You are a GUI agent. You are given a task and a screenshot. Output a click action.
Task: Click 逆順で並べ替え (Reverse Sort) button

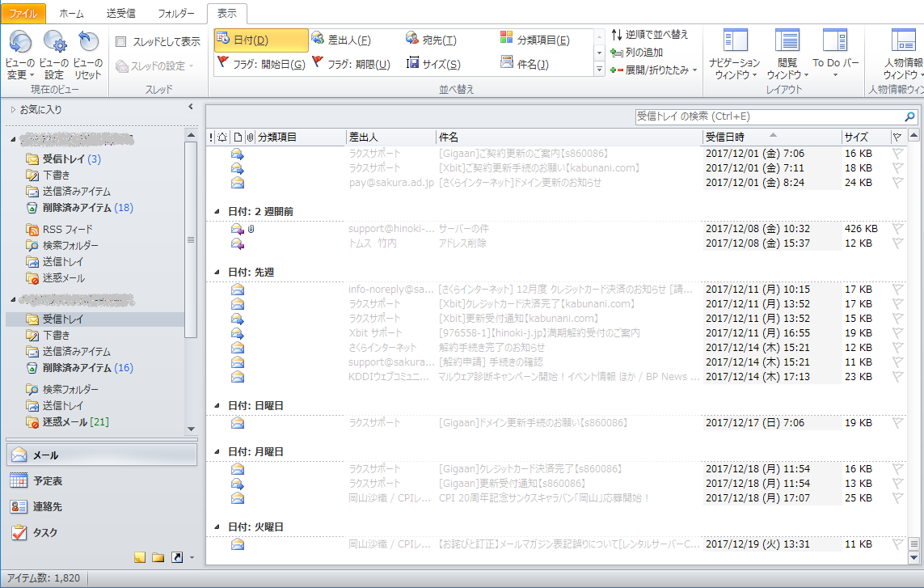650,35
